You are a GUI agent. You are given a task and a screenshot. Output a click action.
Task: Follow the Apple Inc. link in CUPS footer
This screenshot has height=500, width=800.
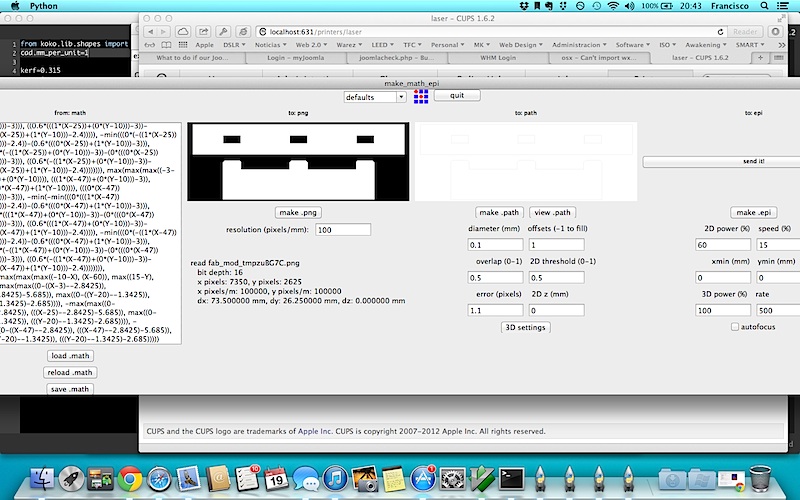point(315,431)
